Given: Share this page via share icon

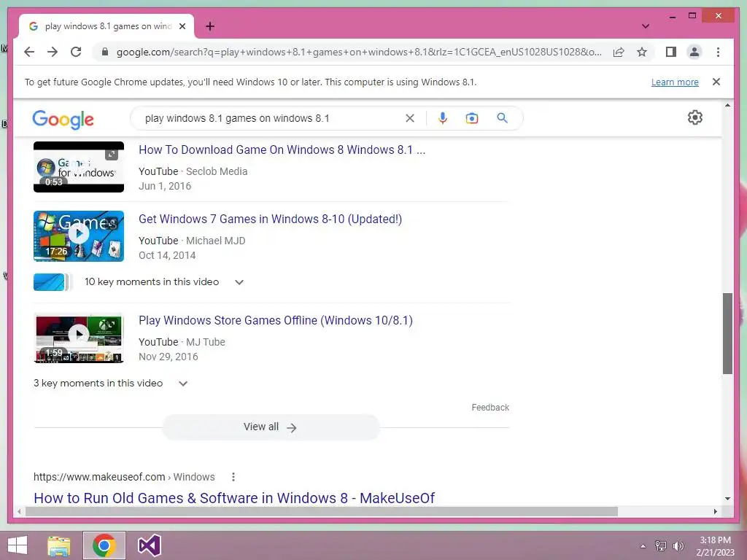Looking at the screenshot, I should (x=619, y=52).
